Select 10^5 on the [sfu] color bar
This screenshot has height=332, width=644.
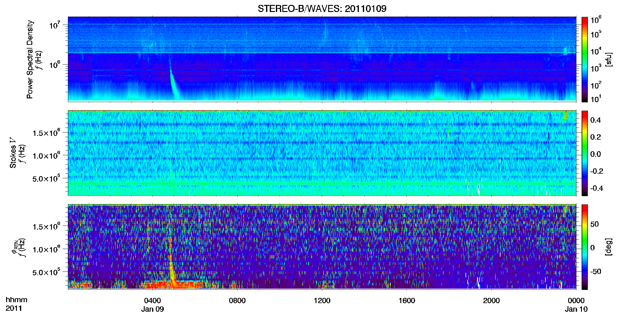(x=596, y=34)
